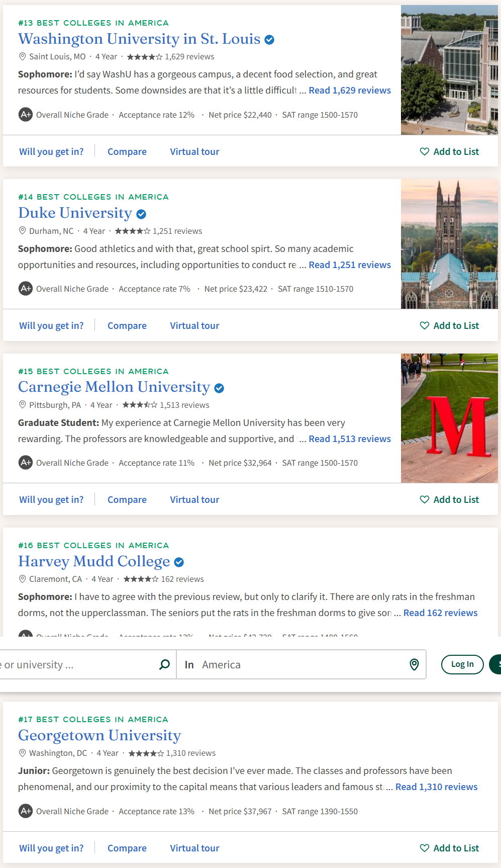The height and width of the screenshot is (868, 501).
Task: Read 1,629 reviews for WashU
Action: tap(350, 91)
